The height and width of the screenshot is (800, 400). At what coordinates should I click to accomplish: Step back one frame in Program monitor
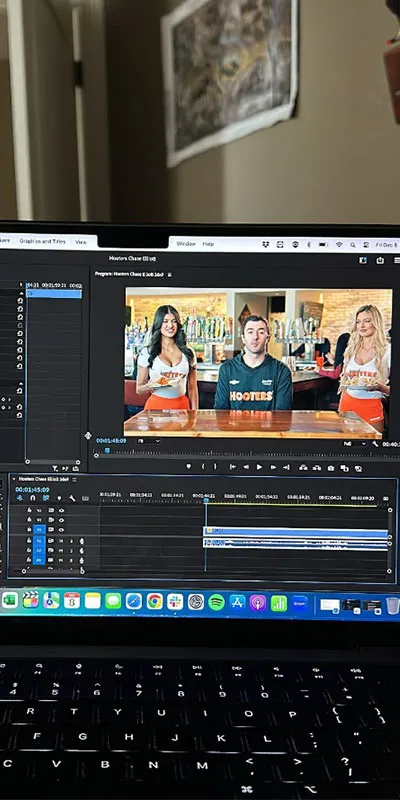click(246, 467)
